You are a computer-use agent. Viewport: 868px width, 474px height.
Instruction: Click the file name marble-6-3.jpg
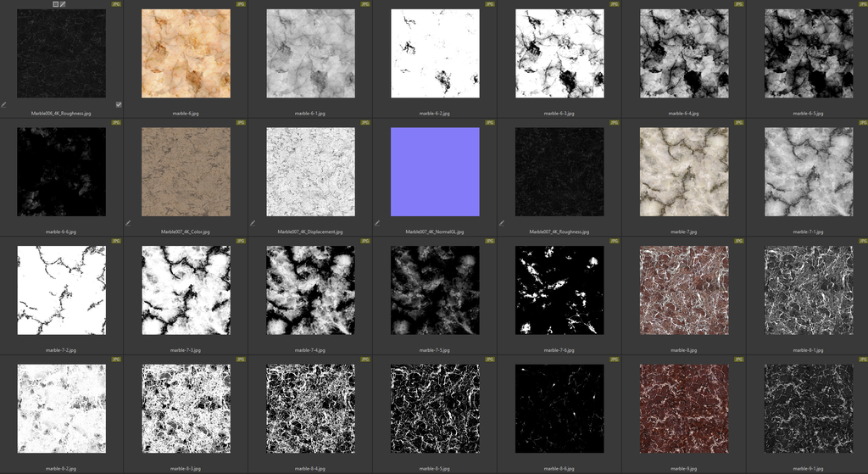[x=559, y=113]
